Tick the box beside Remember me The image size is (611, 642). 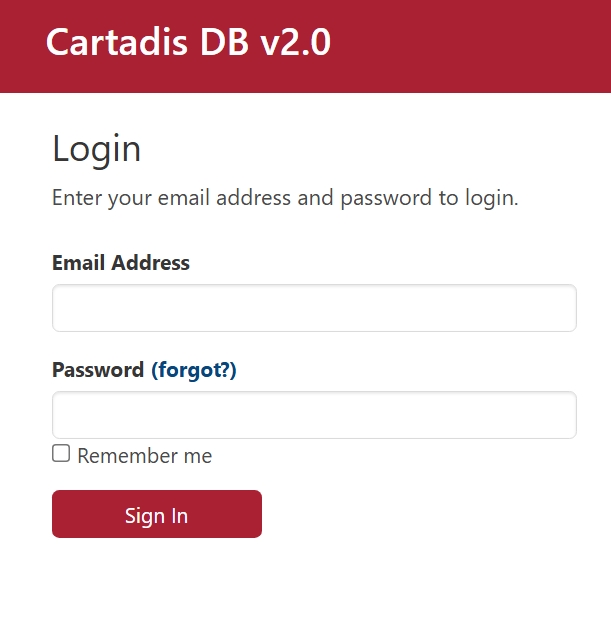click(x=61, y=454)
